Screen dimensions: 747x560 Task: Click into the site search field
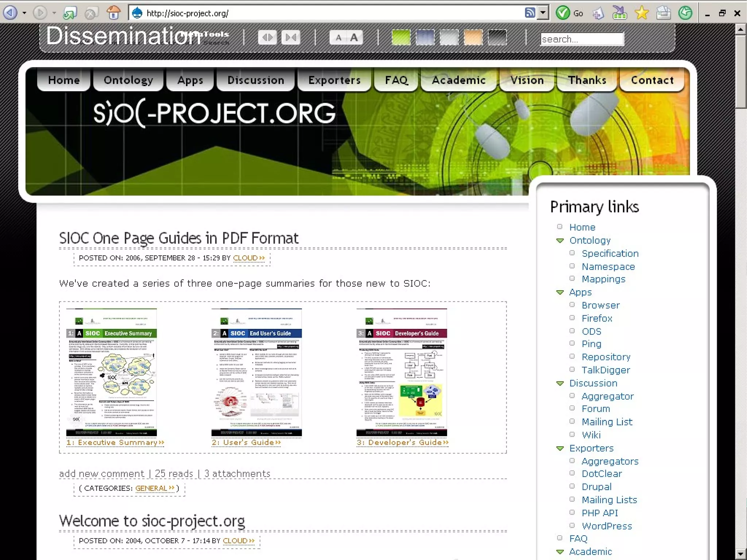tap(582, 39)
